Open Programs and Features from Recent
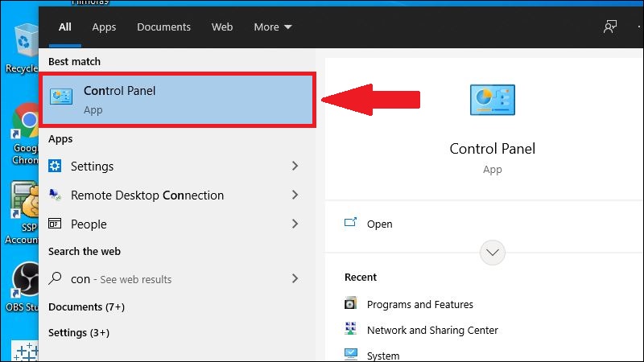This screenshot has width=644, height=362. [x=419, y=304]
